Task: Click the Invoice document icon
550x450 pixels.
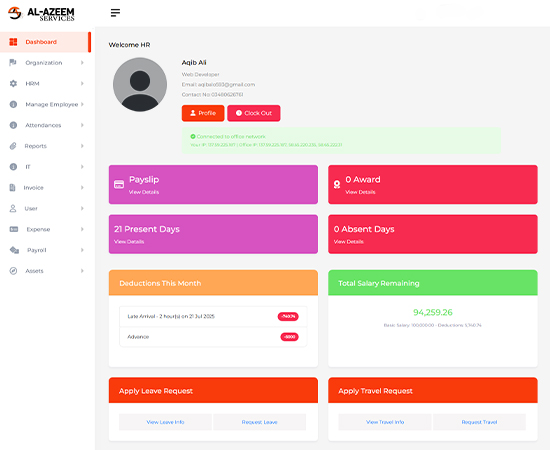Action: coord(13,188)
